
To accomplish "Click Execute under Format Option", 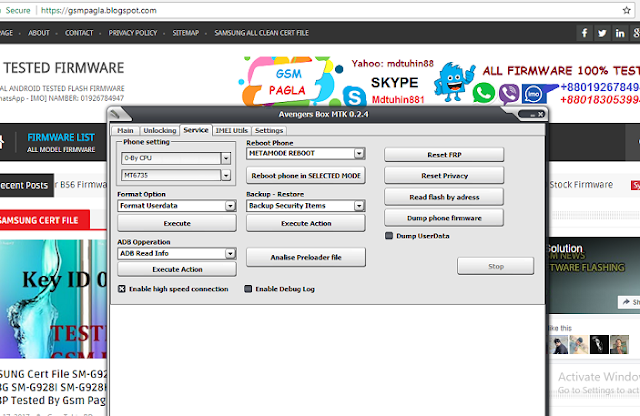I will pyautogui.click(x=177, y=223).
